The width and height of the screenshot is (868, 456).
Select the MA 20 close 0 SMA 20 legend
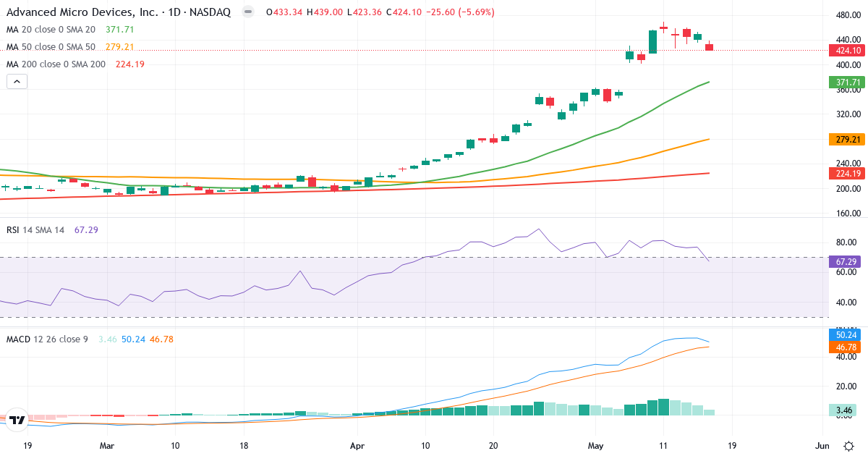[x=51, y=30]
